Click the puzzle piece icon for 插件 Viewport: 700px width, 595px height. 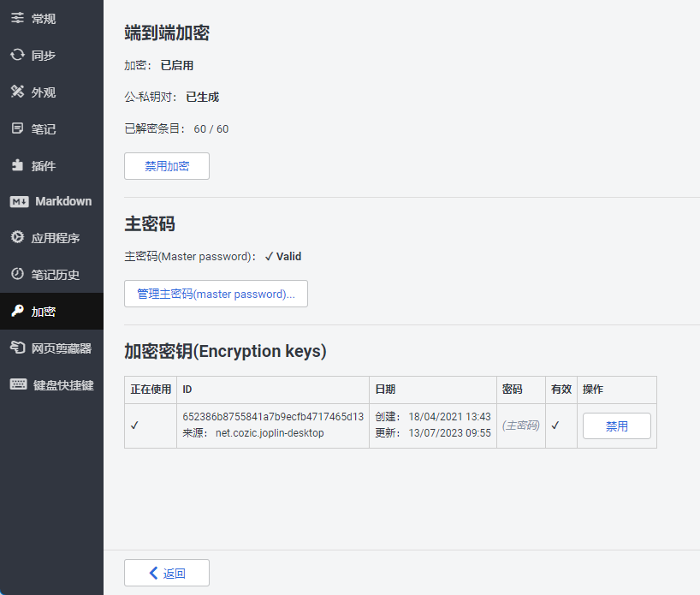17,165
